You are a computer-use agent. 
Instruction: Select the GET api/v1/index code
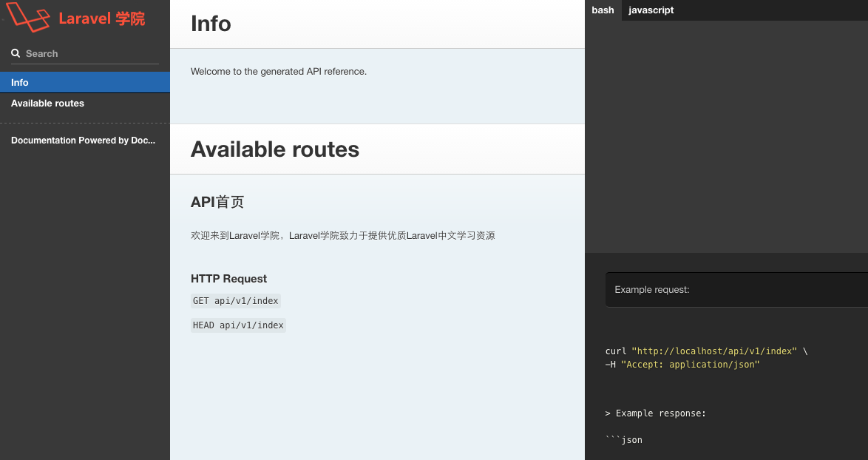coord(236,301)
